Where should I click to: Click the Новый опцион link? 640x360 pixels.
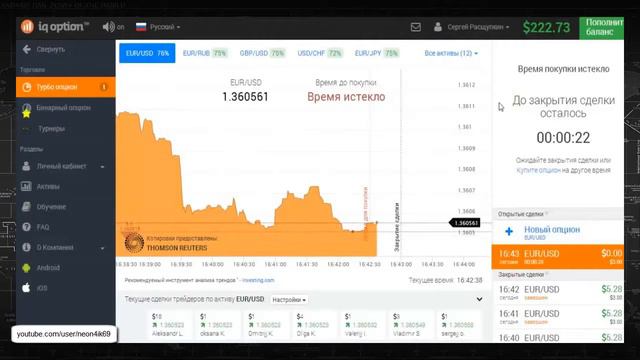pyautogui.click(x=552, y=230)
